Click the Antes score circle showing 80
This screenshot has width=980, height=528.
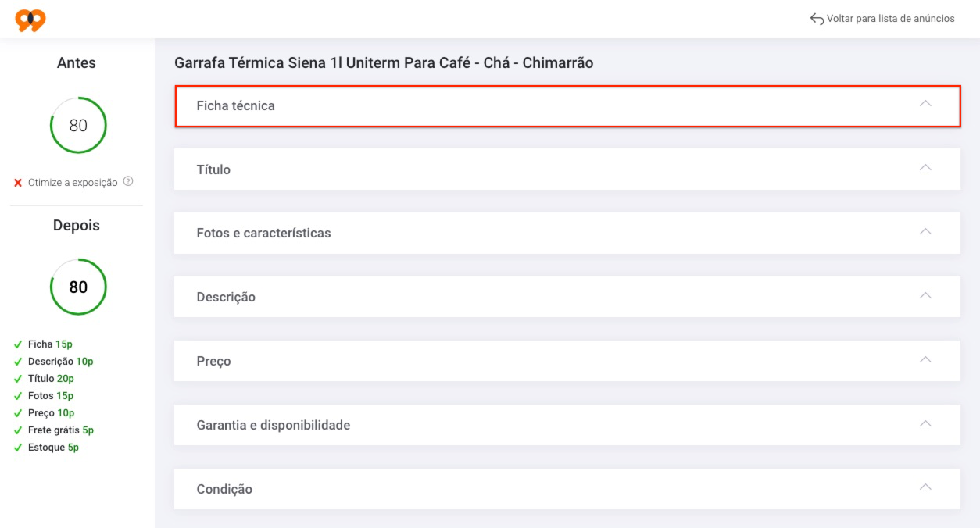(x=78, y=125)
